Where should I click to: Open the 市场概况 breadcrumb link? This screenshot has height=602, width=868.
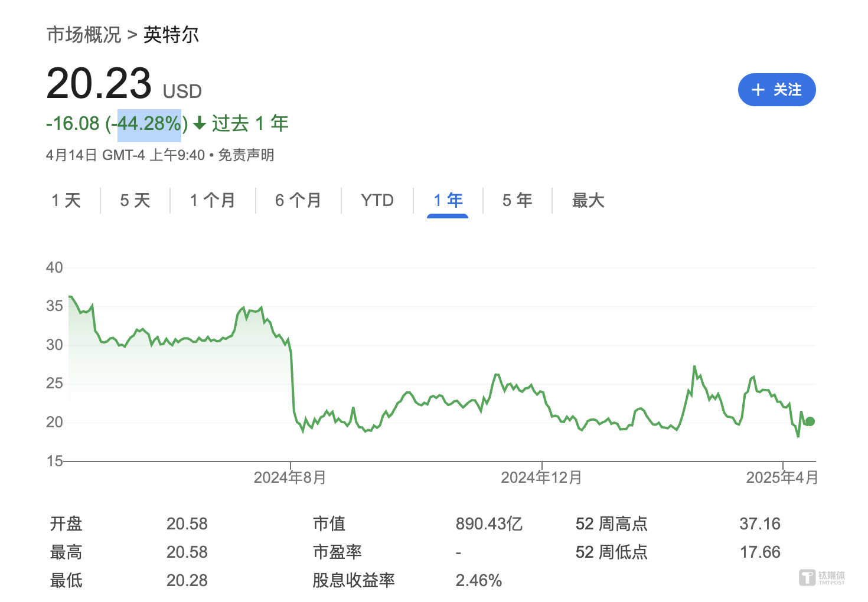pyautogui.click(x=84, y=35)
